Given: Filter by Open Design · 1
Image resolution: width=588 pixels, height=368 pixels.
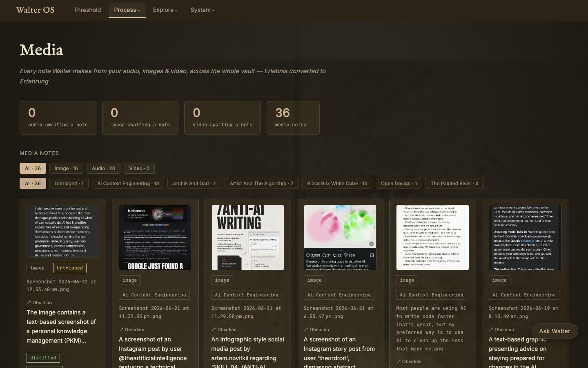Looking at the screenshot, I should point(399,184).
